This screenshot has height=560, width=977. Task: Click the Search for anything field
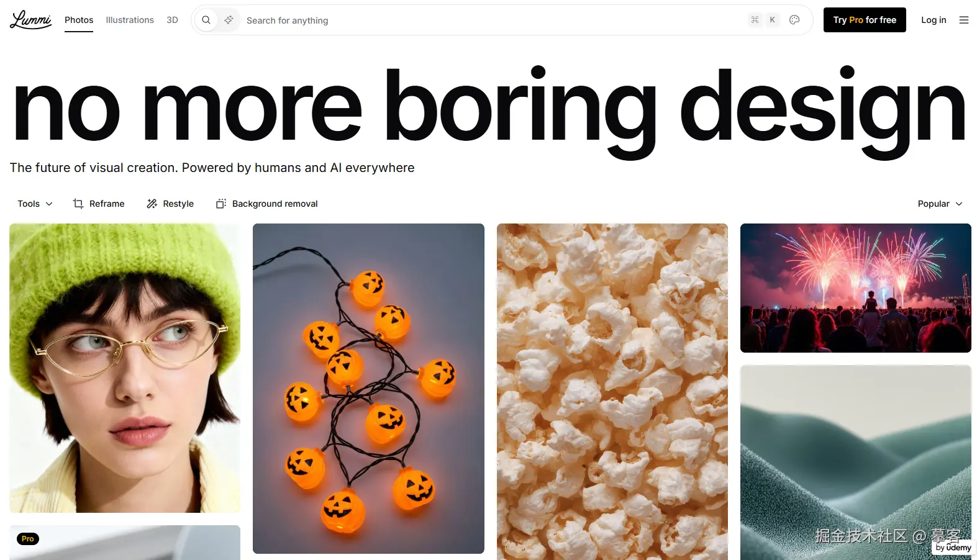click(x=491, y=20)
